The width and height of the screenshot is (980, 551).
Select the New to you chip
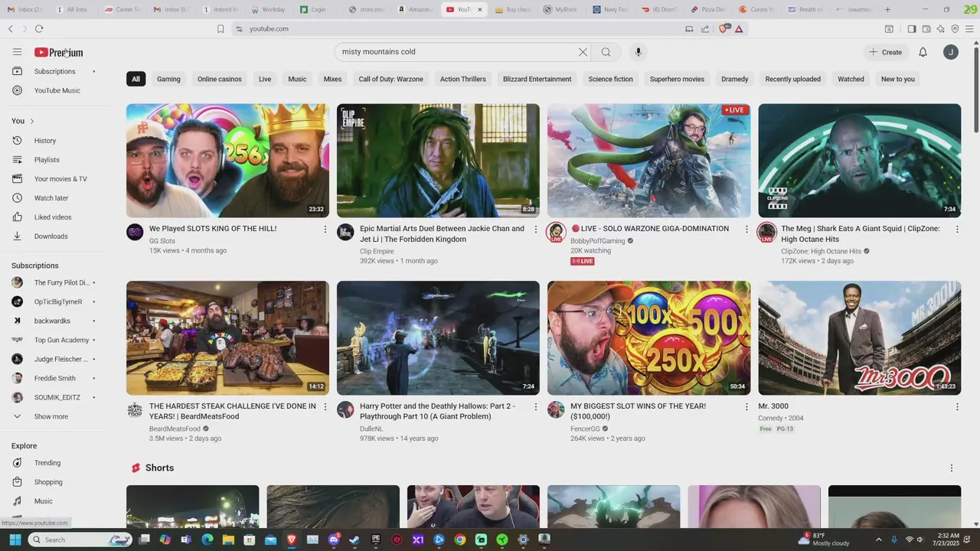897,79
